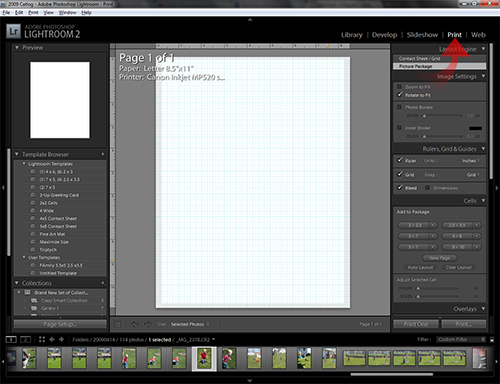
Task: Open the Window menu
Action: (68, 12)
